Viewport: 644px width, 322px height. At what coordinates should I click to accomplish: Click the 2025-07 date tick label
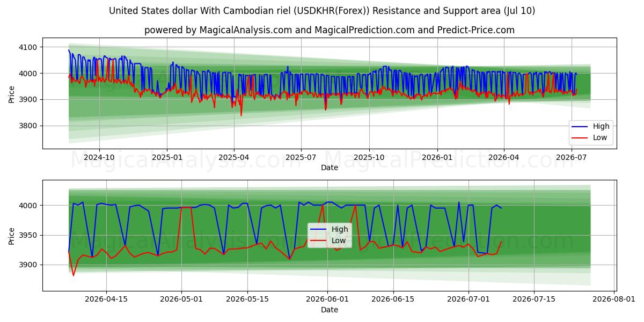click(x=301, y=157)
